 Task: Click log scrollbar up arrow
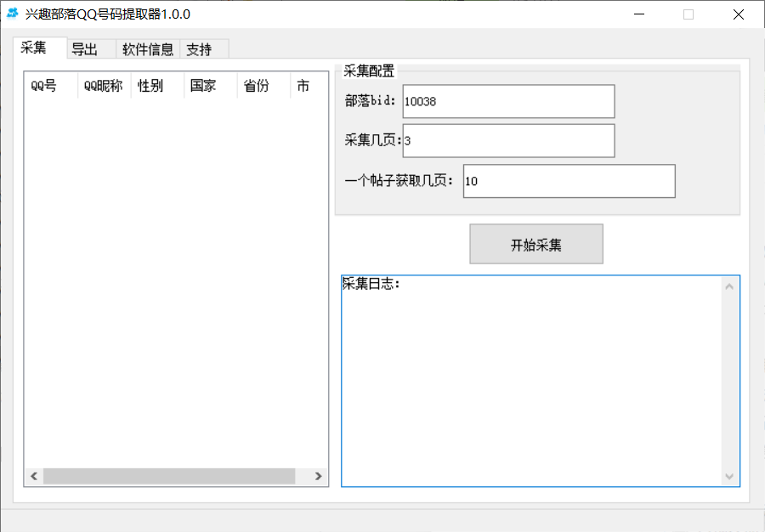click(729, 286)
